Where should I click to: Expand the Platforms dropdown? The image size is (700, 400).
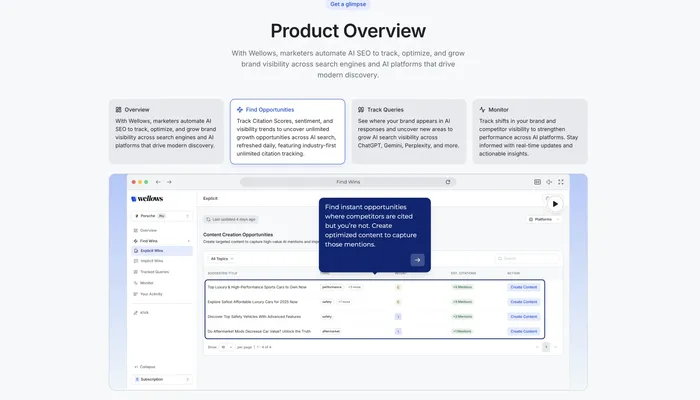pos(541,218)
